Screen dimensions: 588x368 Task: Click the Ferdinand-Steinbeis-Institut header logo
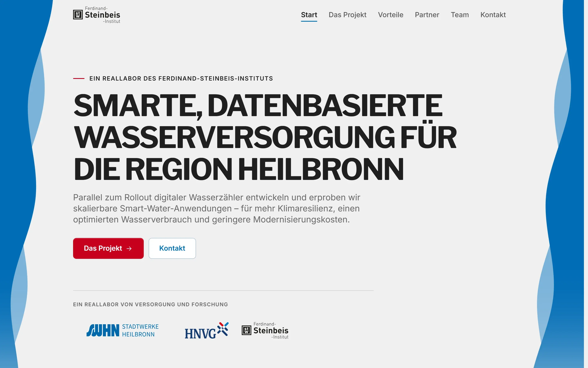[97, 15]
